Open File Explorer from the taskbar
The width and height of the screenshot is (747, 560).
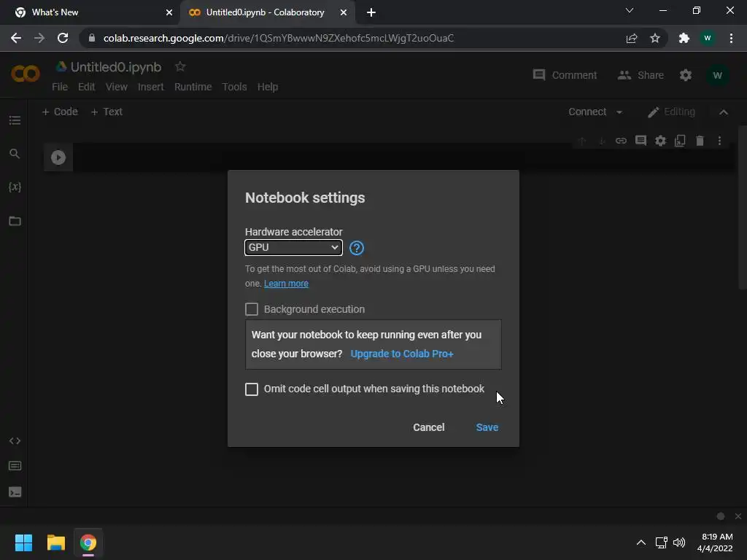[x=56, y=542]
